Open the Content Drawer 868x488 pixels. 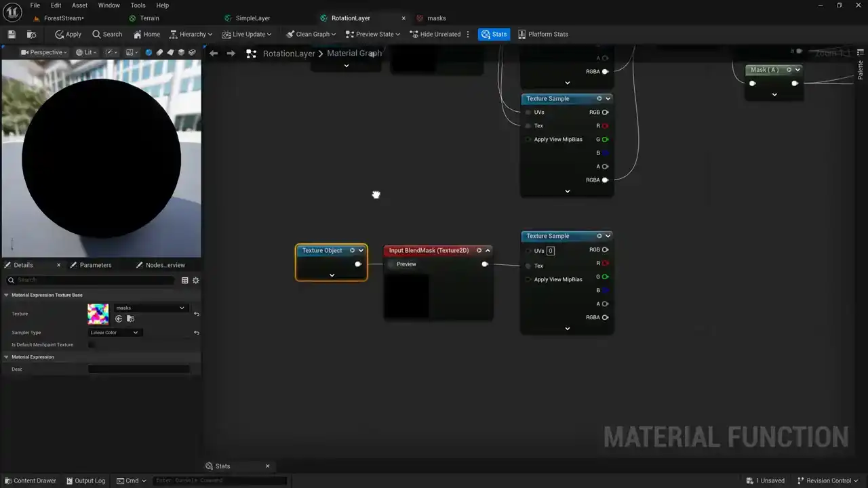[31, 481]
